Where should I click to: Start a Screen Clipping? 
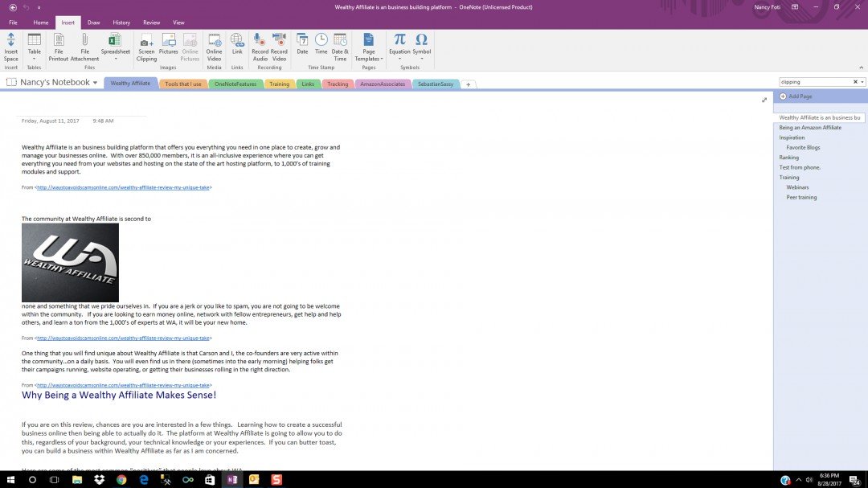(x=146, y=47)
